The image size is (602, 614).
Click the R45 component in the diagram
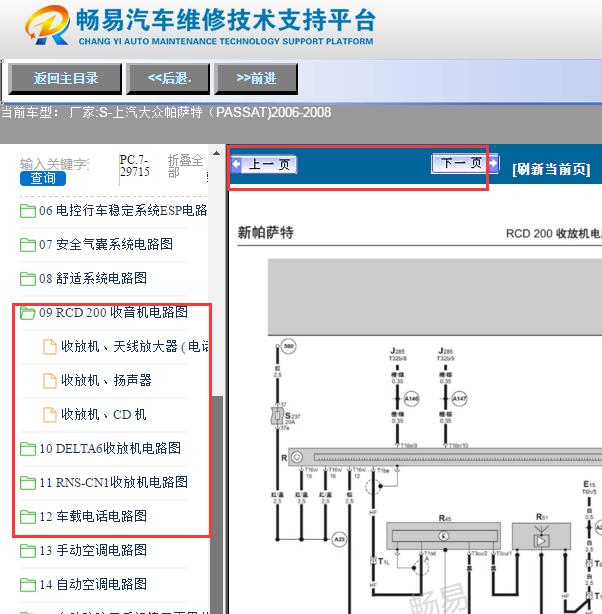(443, 536)
